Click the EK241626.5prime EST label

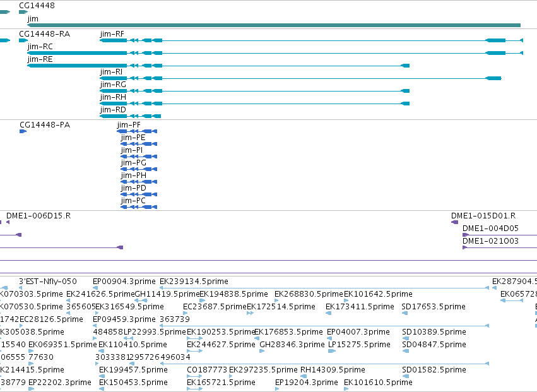[x=101, y=294]
